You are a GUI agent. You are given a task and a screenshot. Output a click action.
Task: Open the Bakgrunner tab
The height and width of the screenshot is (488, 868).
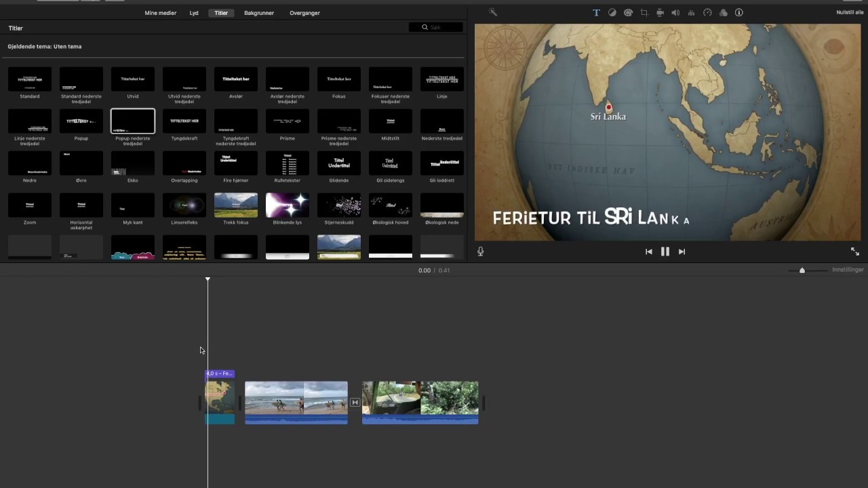(x=259, y=13)
